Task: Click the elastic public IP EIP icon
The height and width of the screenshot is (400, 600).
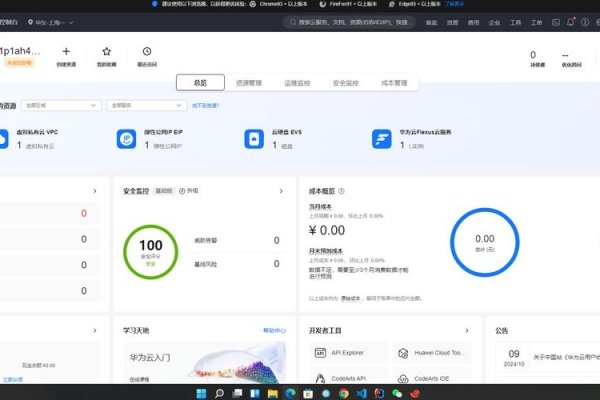Action: point(126,139)
